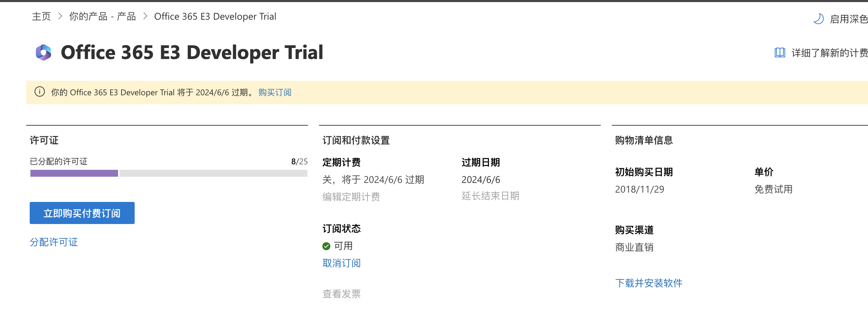Click the book icon beside billing details

point(780,52)
